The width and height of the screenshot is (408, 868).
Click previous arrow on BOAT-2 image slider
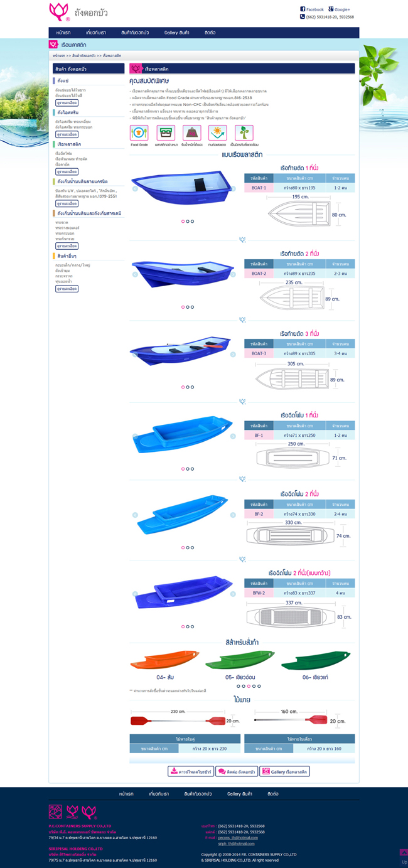point(134,274)
